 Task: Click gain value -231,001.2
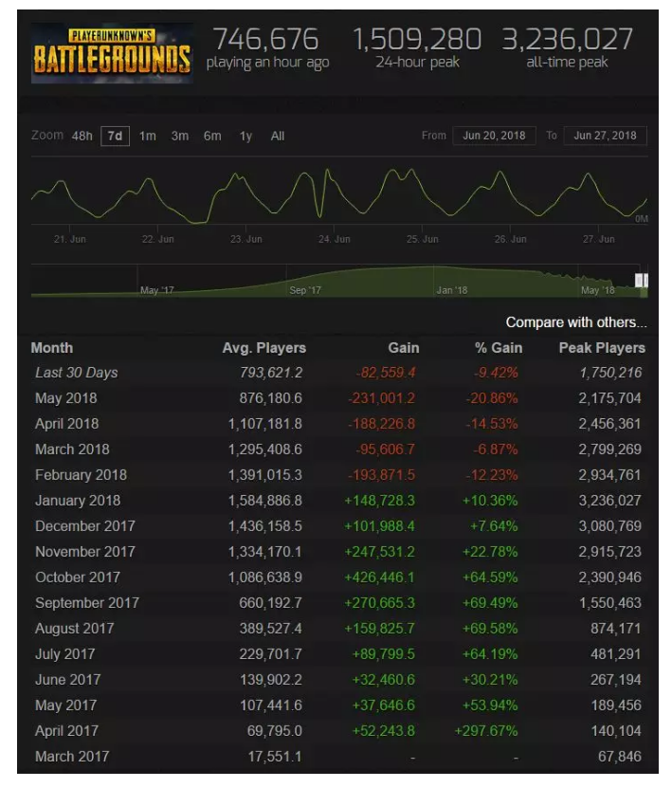[382, 398]
